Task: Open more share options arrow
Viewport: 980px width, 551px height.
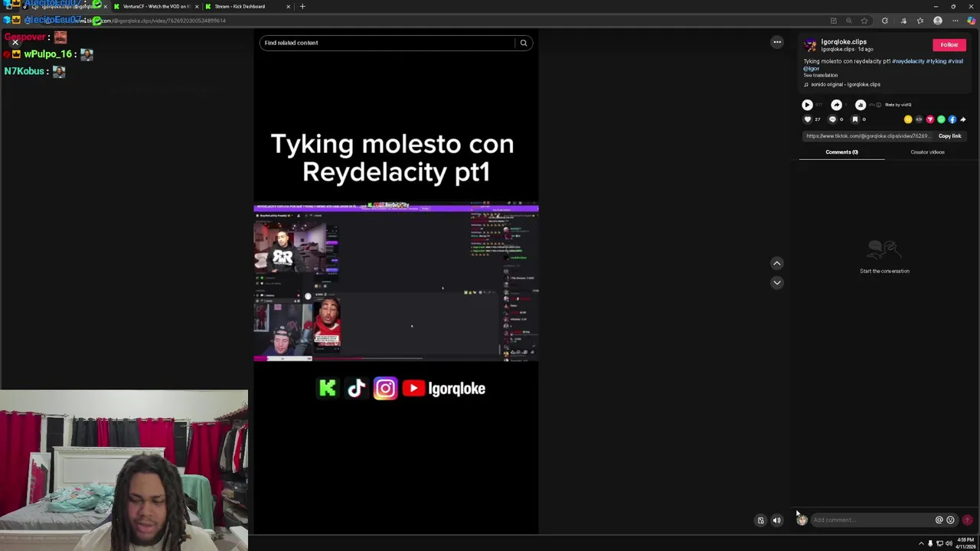Action: (x=963, y=119)
